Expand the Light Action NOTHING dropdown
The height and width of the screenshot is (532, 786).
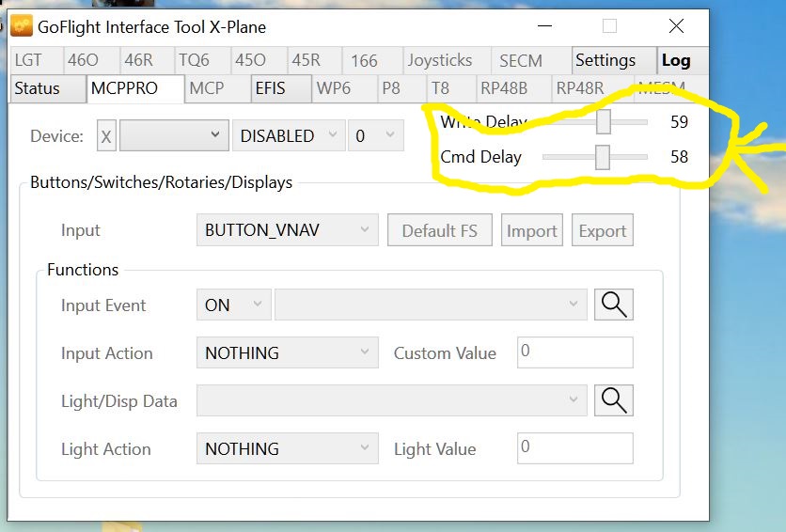[287, 448]
